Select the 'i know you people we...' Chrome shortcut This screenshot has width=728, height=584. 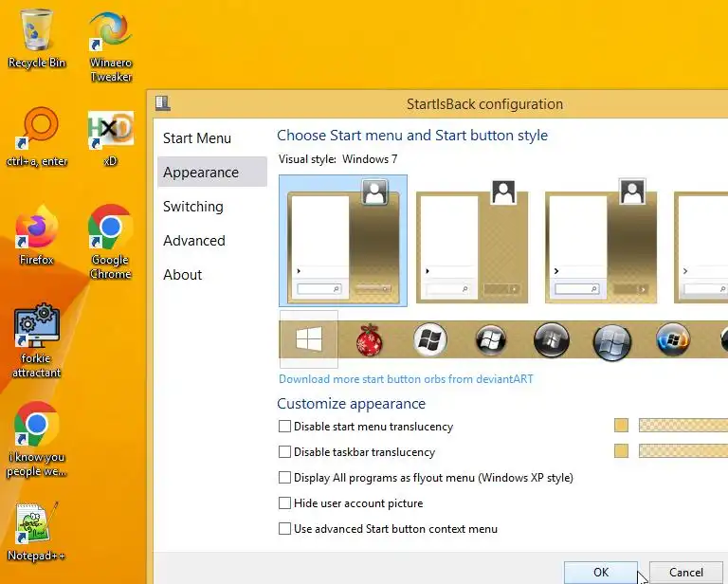click(36, 439)
